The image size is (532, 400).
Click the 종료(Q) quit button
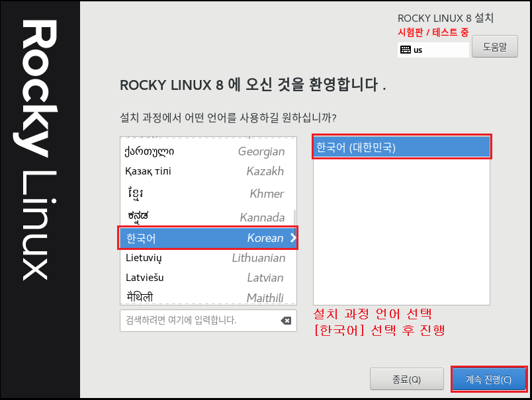(x=407, y=379)
